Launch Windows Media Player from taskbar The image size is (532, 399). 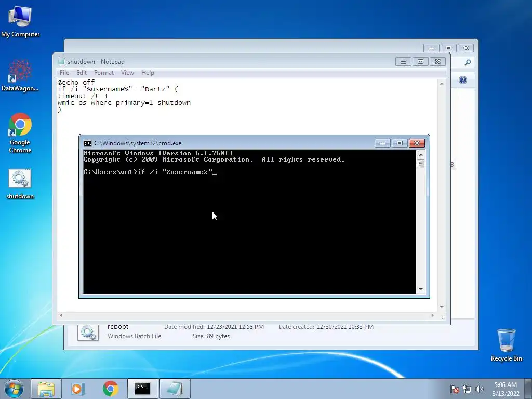click(78, 389)
